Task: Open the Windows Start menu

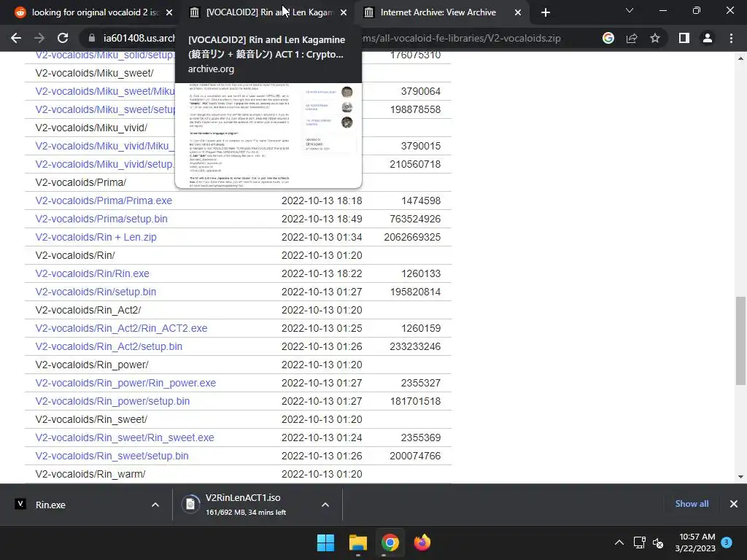Action: (x=326, y=542)
